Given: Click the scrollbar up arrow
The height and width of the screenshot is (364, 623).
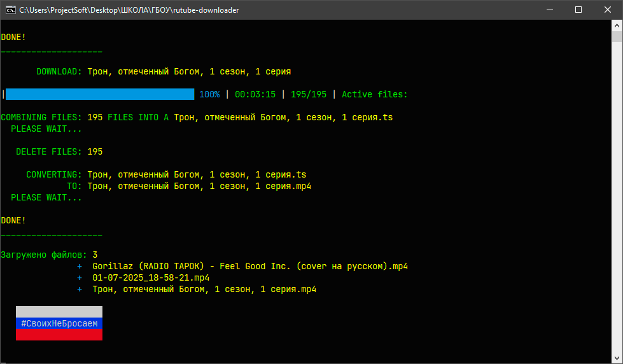Looking at the screenshot, I should click(617, 25).
